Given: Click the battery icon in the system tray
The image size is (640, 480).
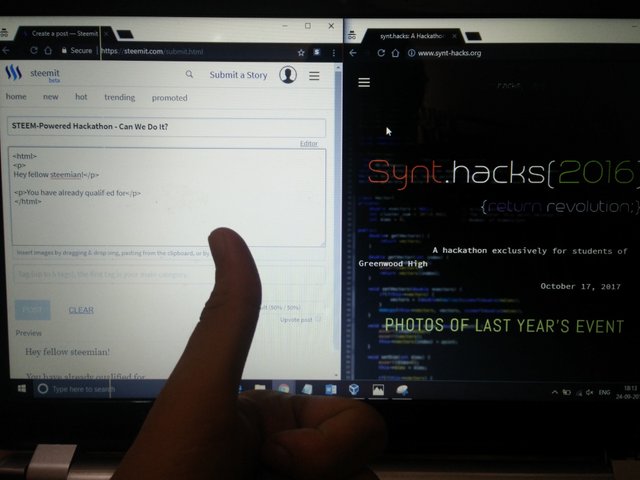Looking at the screenshot, I should pyautogui.click(x=567, y=392).
